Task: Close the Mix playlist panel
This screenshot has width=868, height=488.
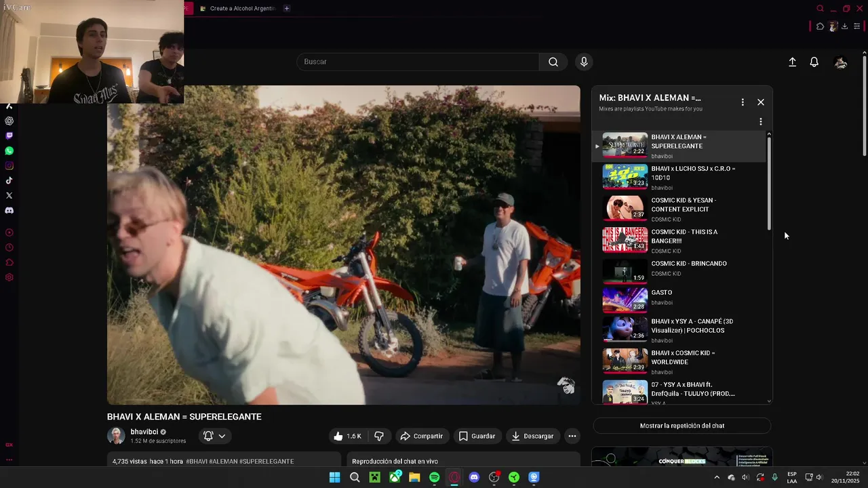Action: (761, 102)
